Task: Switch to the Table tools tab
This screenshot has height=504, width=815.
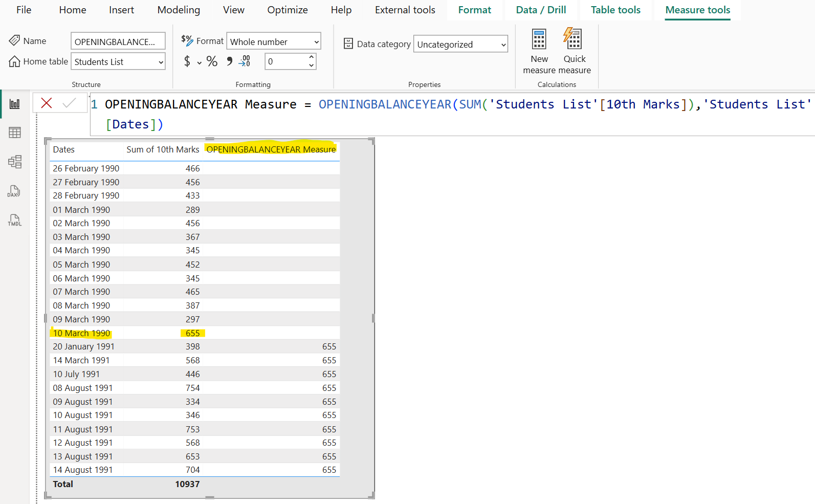Action: click(615, 10)
